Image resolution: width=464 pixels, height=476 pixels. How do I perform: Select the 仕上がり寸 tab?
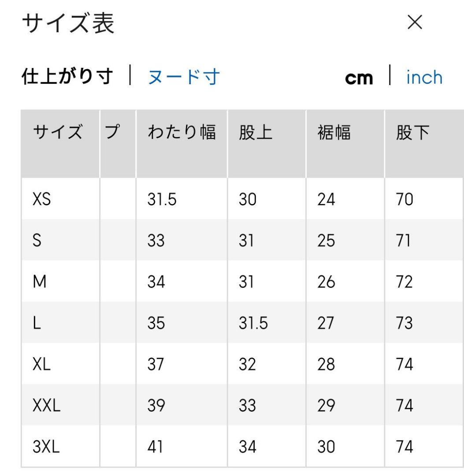67,78
